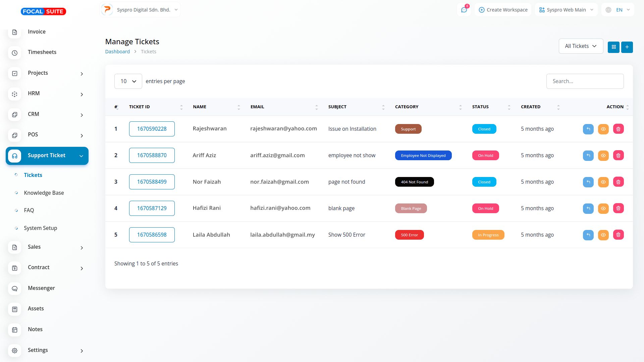Go to Dashboard breadcrumb link

click(x=117, y=52)
